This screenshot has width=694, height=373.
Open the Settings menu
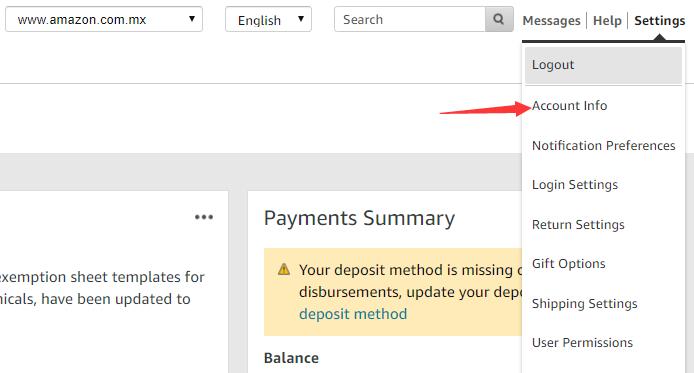point(659,20)
